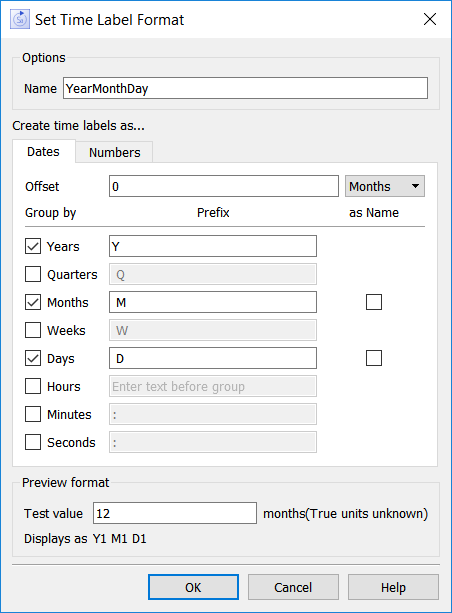Image resolution: width=452 pixels, height=613 pixels.
Task: Open the Offset units Months dropdown
Action: (385, 186)
